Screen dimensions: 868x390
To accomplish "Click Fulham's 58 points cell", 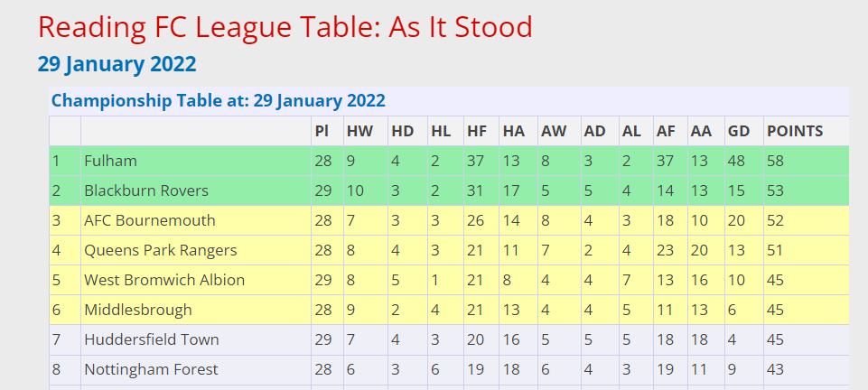I will [776, 161].
